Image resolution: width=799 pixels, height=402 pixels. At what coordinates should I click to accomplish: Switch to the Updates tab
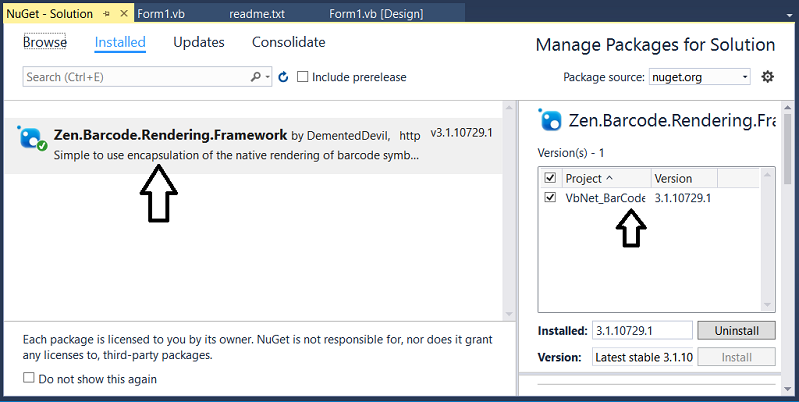pos(199,42)
